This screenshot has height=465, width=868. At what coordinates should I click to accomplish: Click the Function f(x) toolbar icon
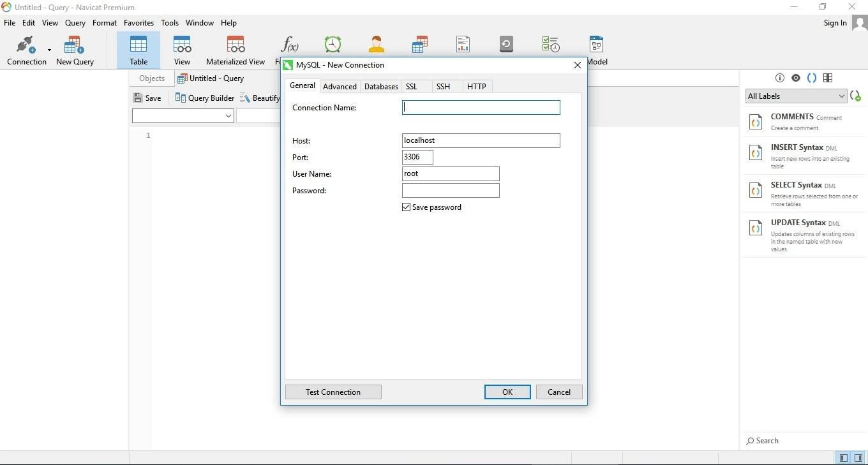(x=290, y=45)
